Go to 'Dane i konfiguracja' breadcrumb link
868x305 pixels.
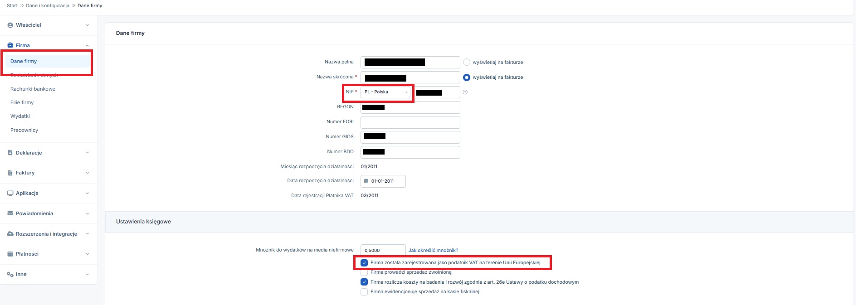(x=48, y=5)
